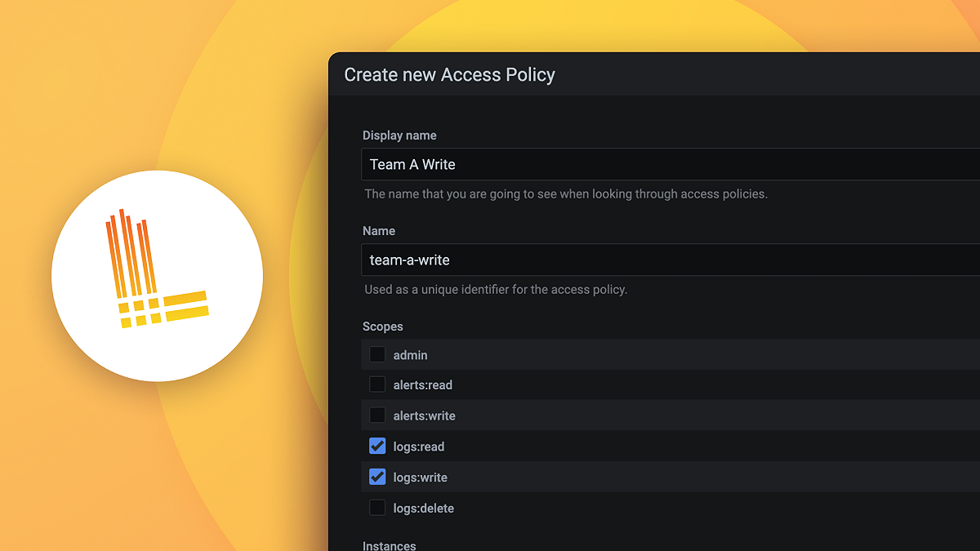Screen dimensions: 980x551
Task: Click the 'logs:read' label text
Action: (x=419, y=447)
